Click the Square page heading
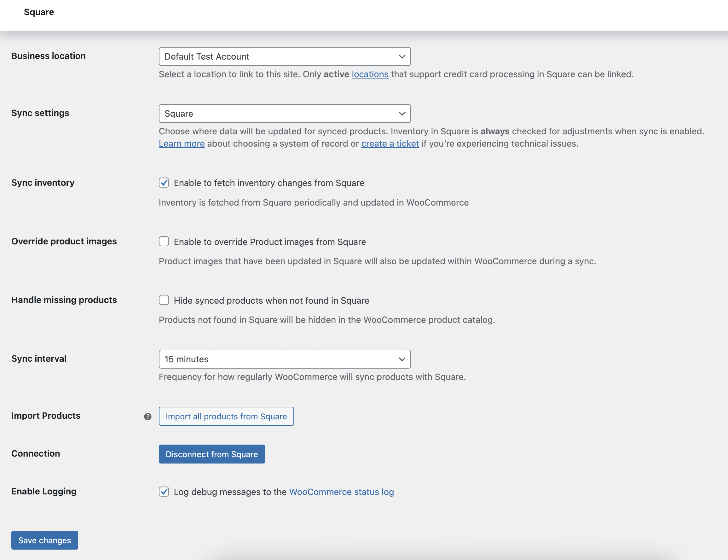This screenshot has width=728, height=560. coord(39,12)
